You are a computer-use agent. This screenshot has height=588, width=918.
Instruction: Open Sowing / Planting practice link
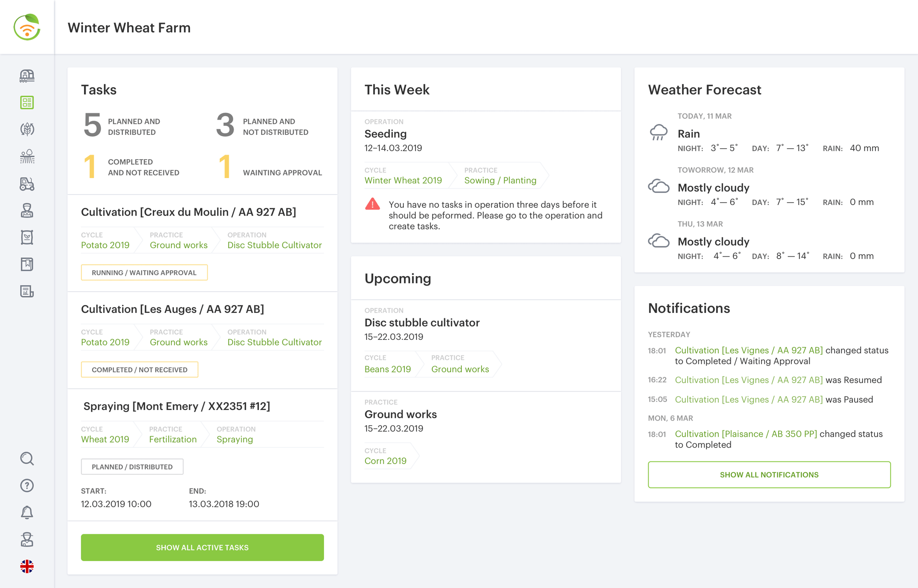click(x=500, y=180)
